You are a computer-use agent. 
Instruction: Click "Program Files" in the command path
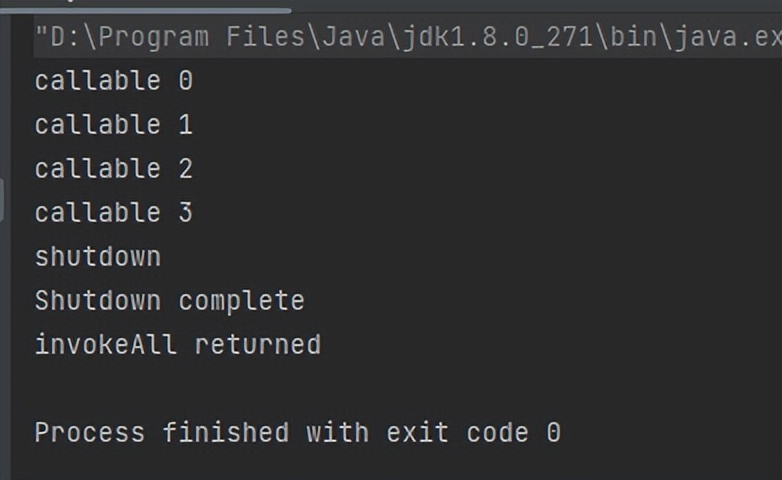tap(185, 38)
